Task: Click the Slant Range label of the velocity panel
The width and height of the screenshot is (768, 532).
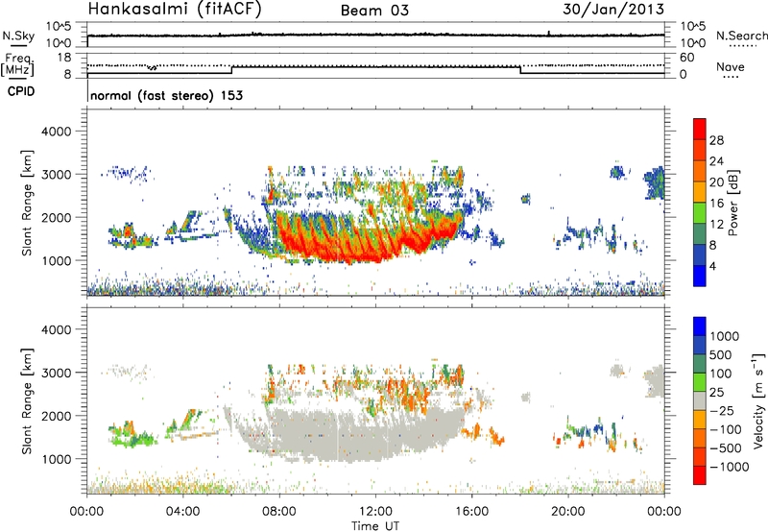Action: coord(27,400)
